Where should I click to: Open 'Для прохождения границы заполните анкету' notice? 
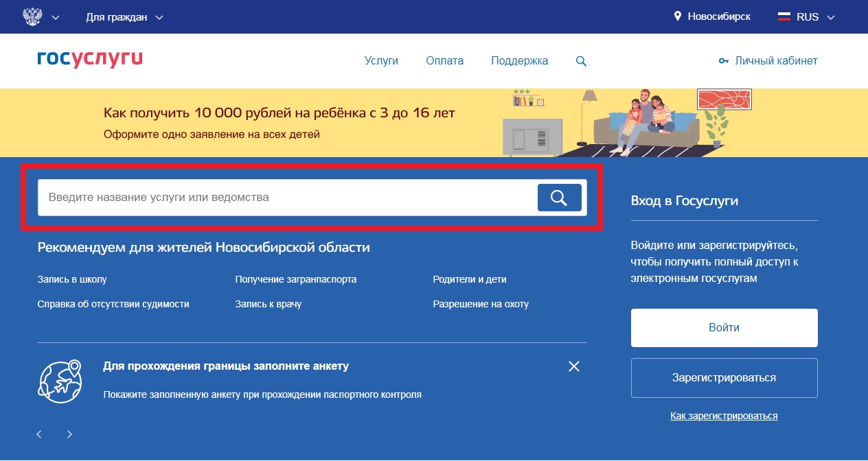click(226, 366)
